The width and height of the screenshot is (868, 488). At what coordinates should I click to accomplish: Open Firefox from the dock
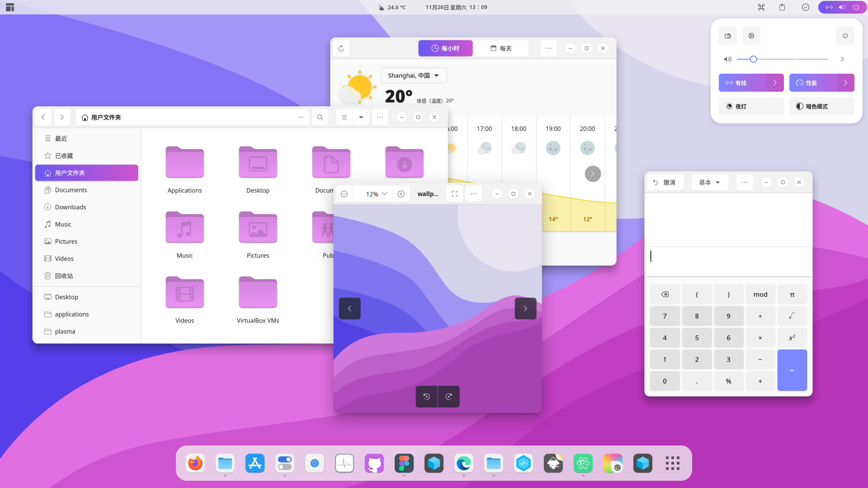(195, 463)
